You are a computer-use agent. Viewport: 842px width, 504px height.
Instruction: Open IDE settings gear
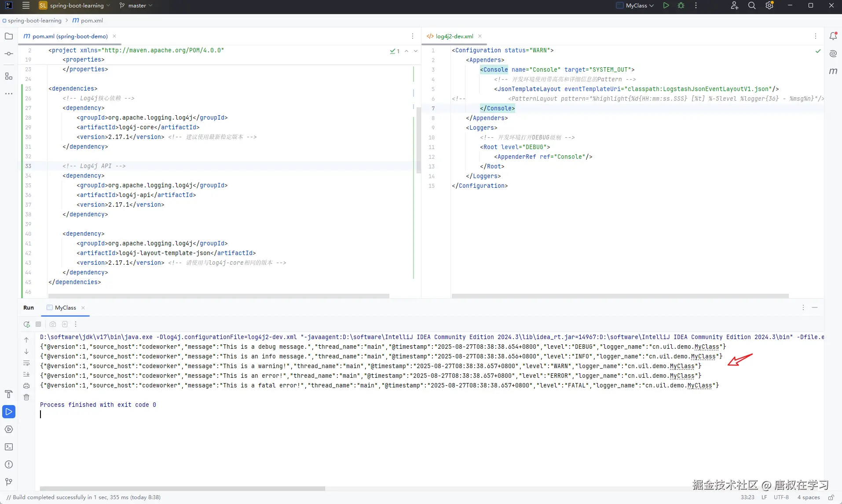769,6
